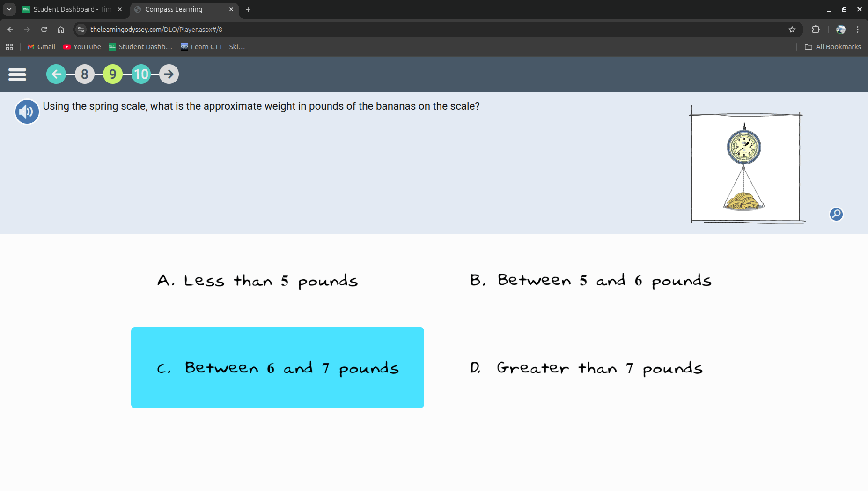Screen dimensions: 868x491
Task: Select answer A. Less than 5 pounds
Action: click(257, 281)
